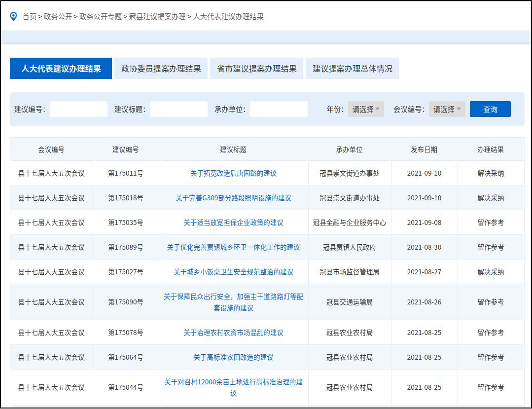Viewport: 532px width, 409px height.
Task: Select cell 第175064号
Action: coord(126,357)
